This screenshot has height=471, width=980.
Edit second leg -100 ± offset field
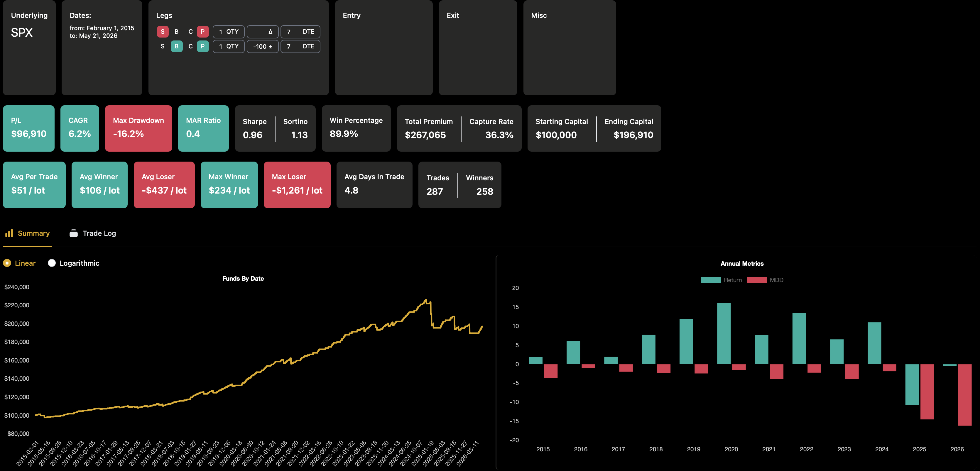point(263,46)
